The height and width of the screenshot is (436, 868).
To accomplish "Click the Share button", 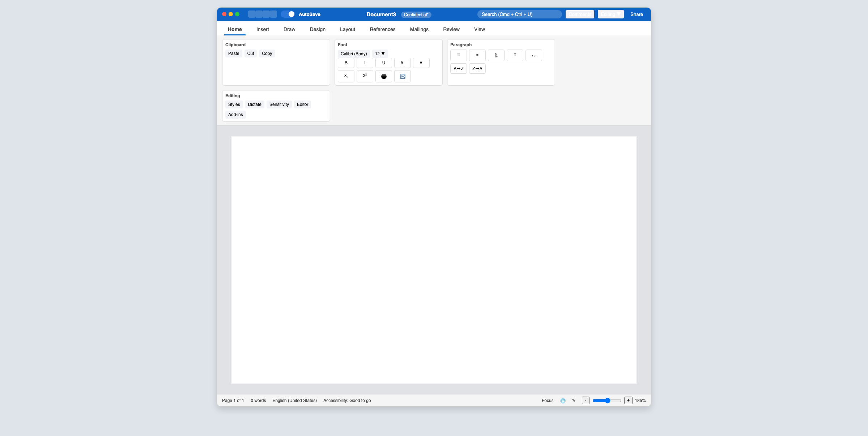I will 636,14.
